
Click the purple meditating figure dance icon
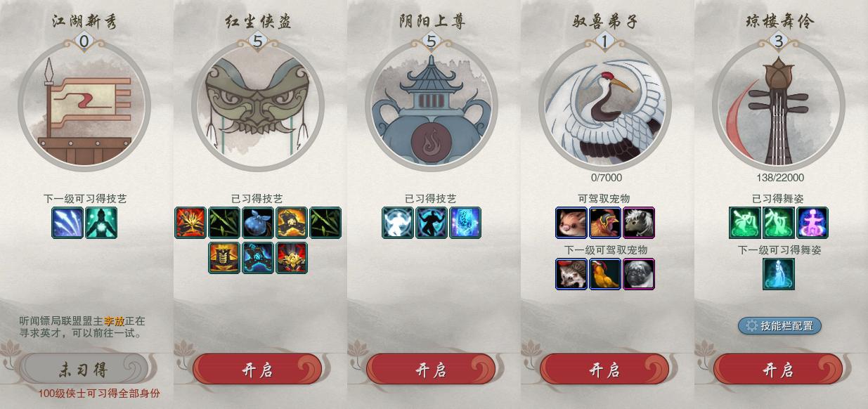(x=812, y=223)
